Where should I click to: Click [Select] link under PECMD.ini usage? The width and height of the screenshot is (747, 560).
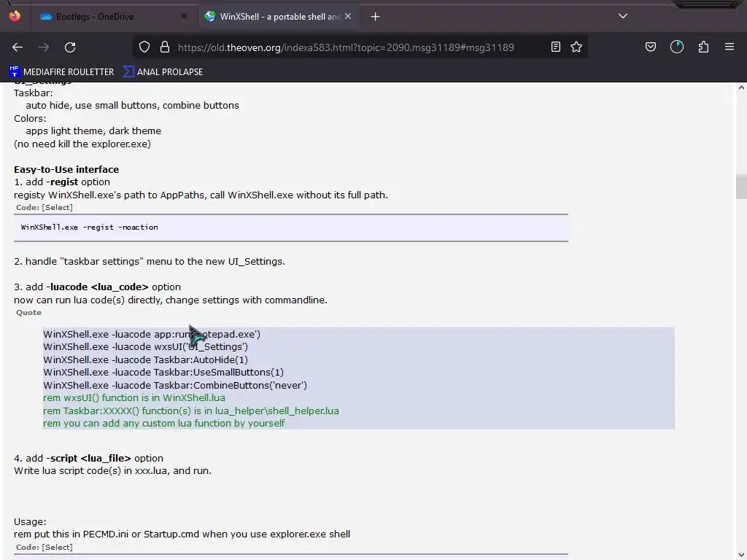[58, 547]
